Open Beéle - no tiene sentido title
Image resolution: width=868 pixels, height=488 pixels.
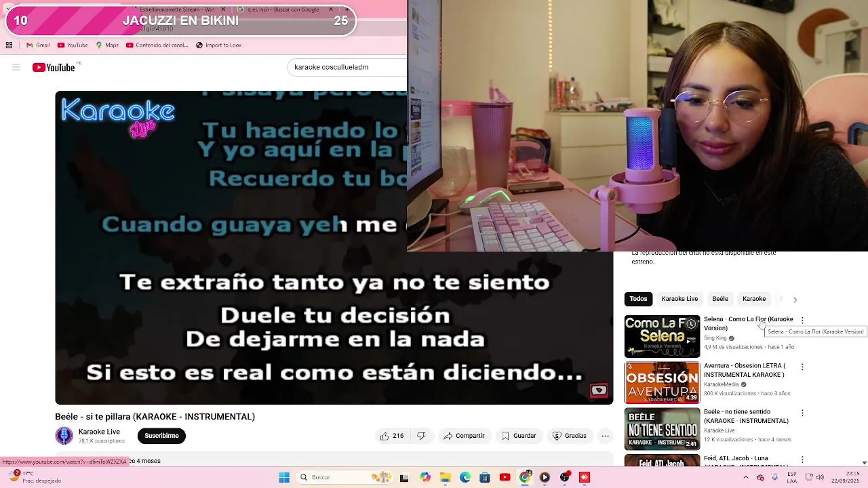(x=746, y=416)
